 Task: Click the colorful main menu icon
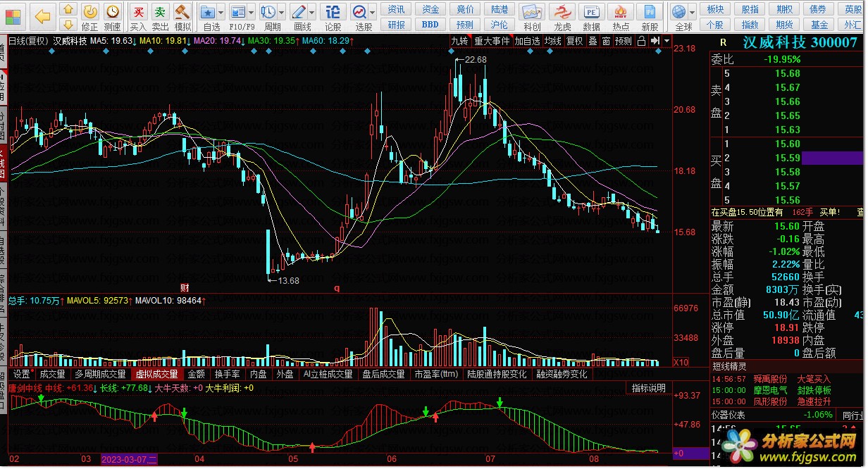click(13, 15)
